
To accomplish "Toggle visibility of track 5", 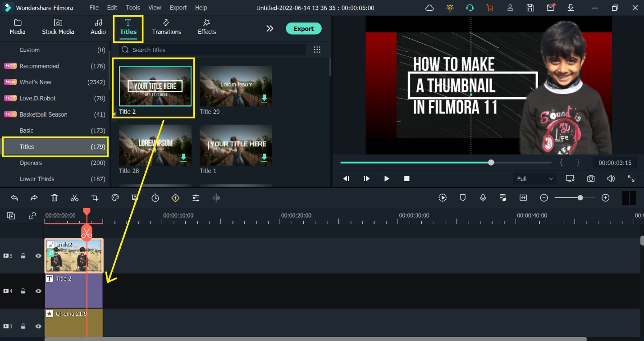I will 38,256.
